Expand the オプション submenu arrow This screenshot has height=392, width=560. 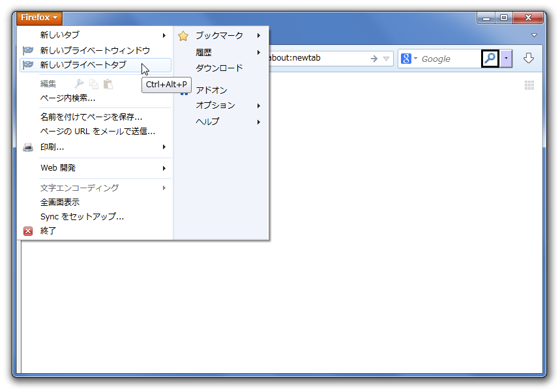tap(259, 105)
